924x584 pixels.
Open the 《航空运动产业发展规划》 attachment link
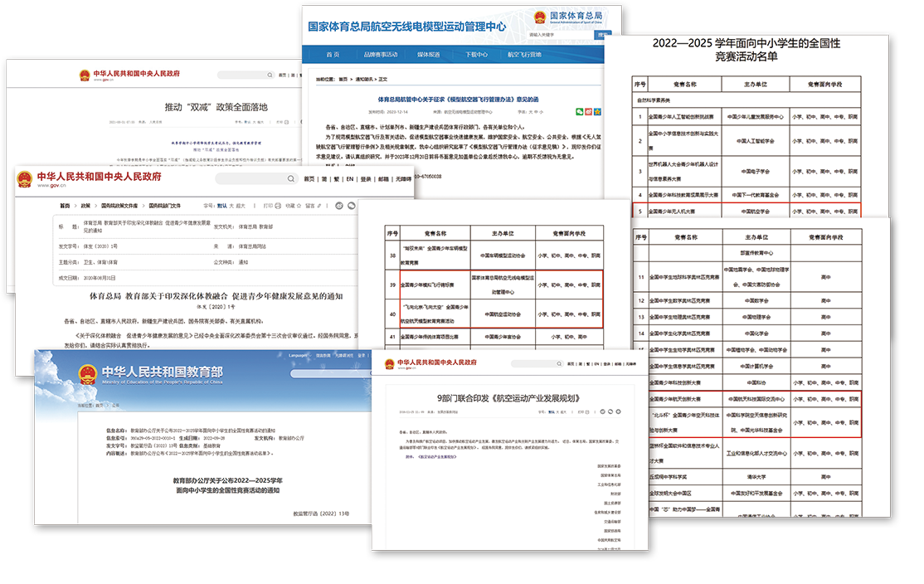coord(436,456)
